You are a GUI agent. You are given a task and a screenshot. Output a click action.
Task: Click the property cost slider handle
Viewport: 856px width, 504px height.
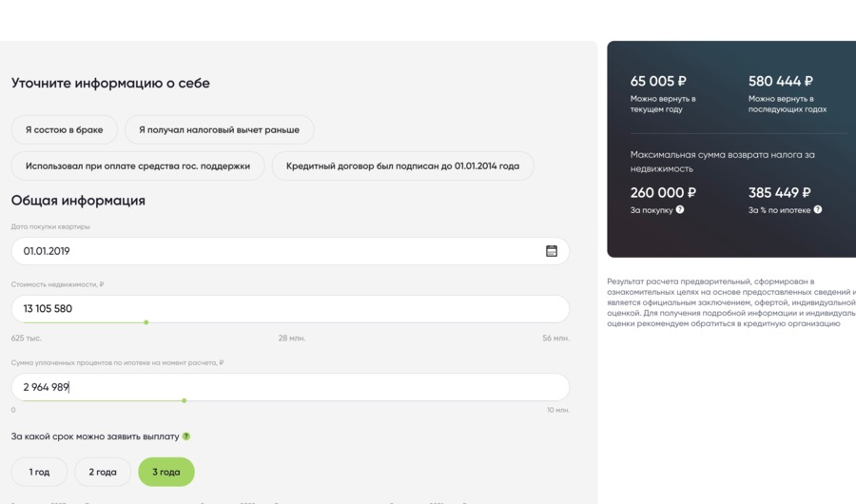(146, 322)
